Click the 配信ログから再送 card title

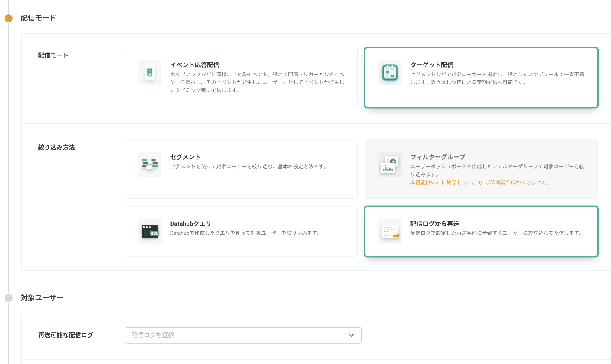(435, 224)
